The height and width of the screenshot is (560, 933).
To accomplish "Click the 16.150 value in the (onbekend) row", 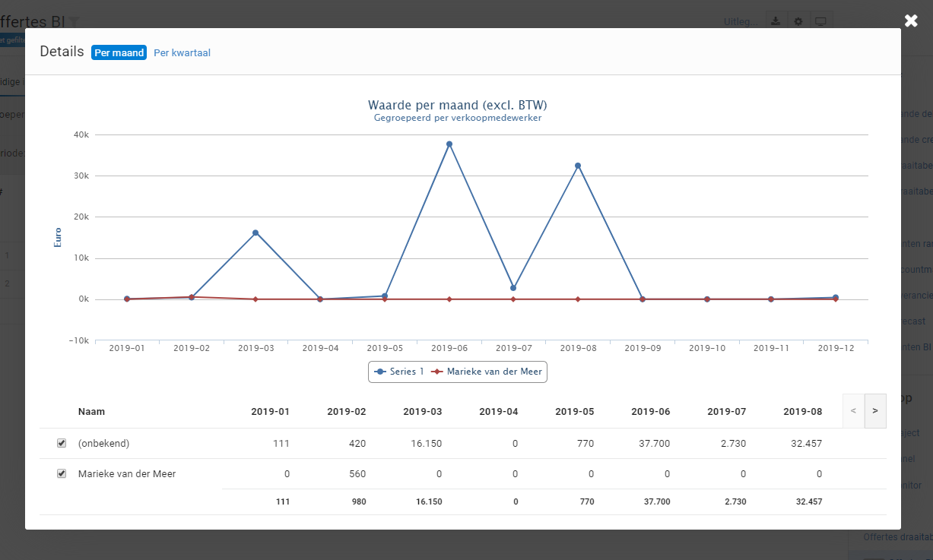I will (x=426, y=443).
